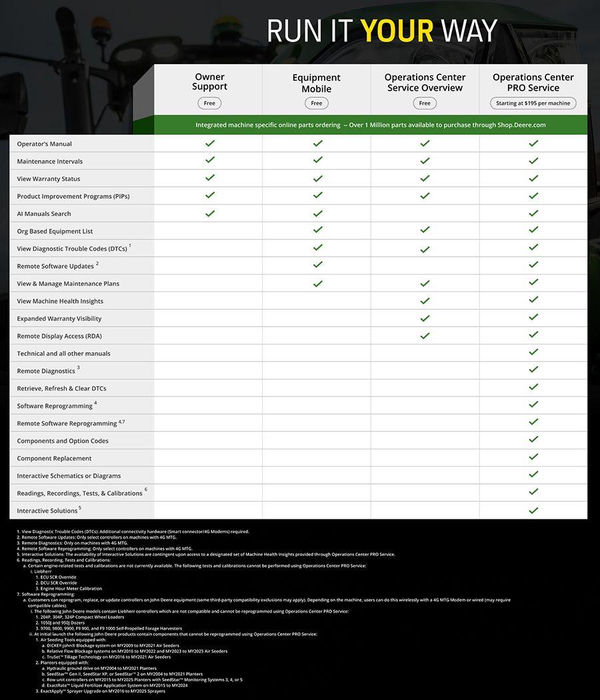
Task: Click Owner Support checkmark for Operator's Manual
Action: (210, 143)
